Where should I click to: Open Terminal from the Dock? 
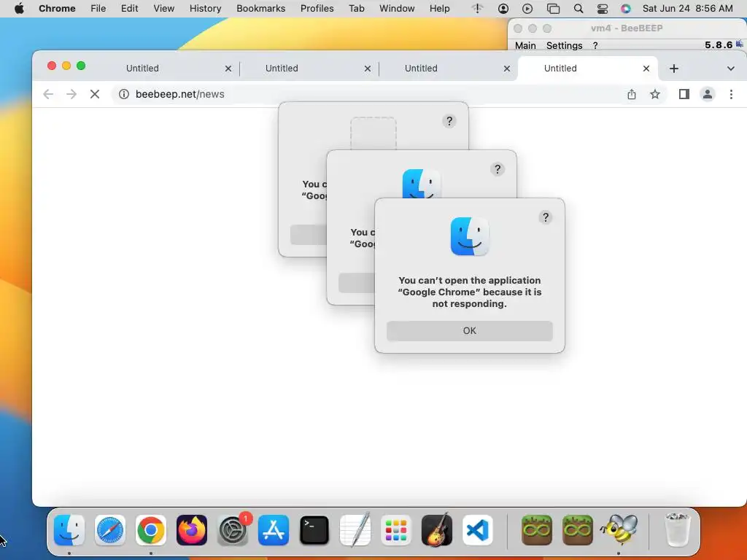click(x=314, y=530)
